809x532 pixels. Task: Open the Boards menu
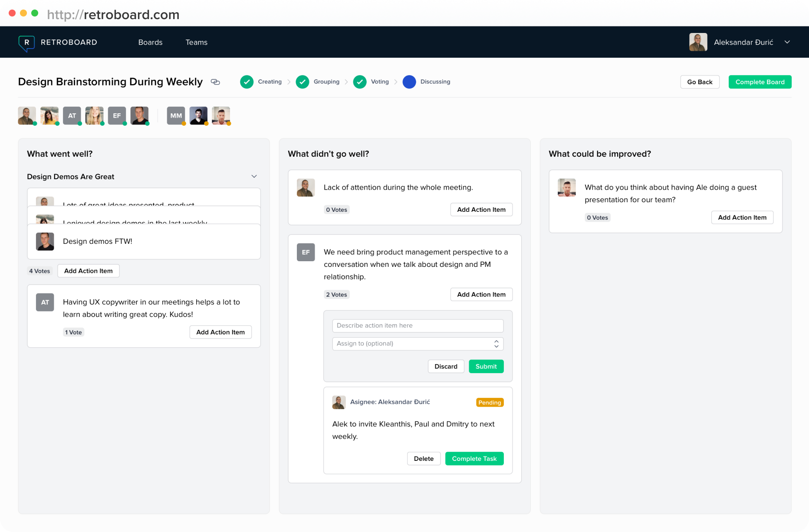tap(150, 42)
